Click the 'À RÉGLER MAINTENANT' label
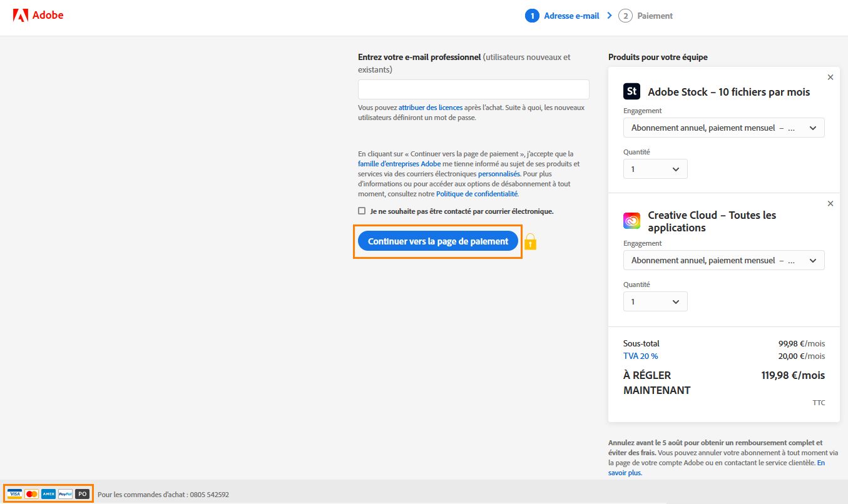Screen dimensions: 848x504 [x=657, y=383]
